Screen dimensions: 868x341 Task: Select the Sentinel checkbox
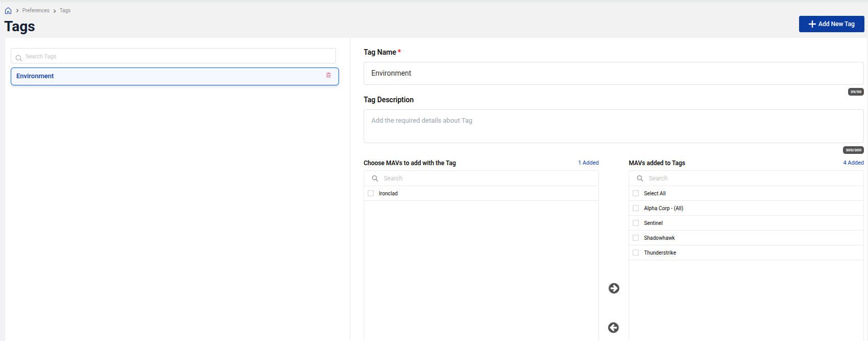click(x=636, y=223)
